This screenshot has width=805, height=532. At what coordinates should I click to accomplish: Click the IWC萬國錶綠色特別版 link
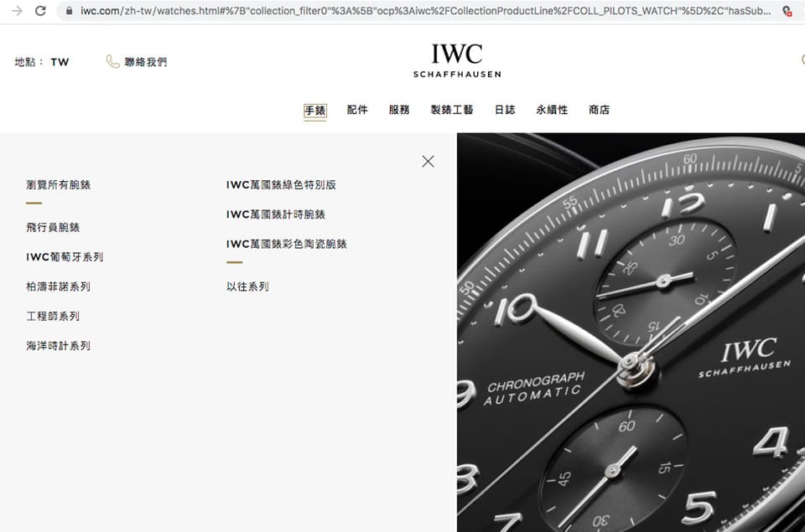282,184
